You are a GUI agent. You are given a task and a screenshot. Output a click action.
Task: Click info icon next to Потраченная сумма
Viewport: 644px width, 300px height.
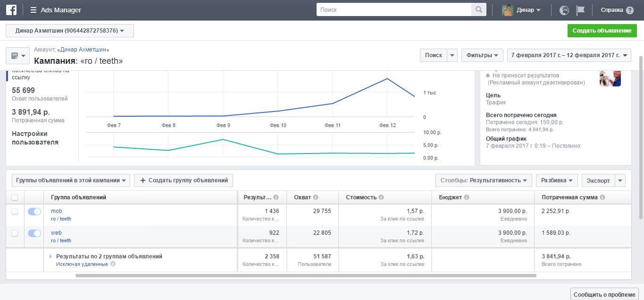(x=602, y=197)
